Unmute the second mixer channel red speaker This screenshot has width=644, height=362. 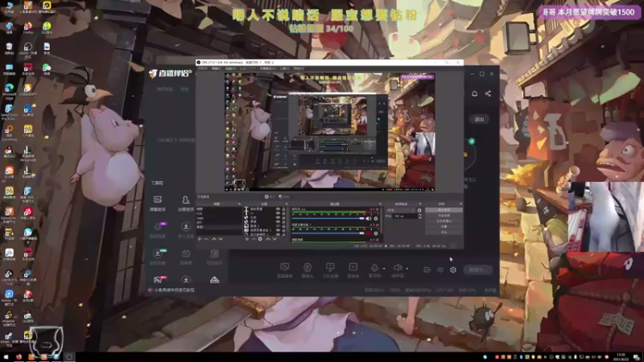click(x=369, y=233)
